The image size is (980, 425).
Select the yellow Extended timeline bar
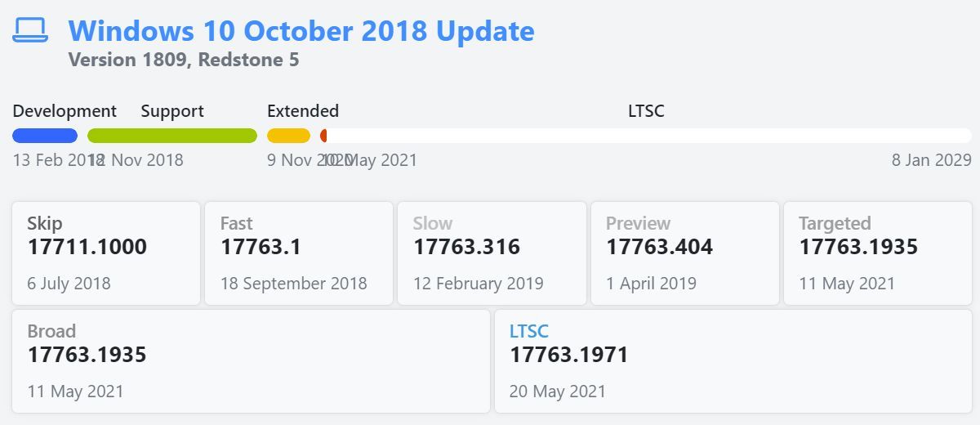(288, 136)
